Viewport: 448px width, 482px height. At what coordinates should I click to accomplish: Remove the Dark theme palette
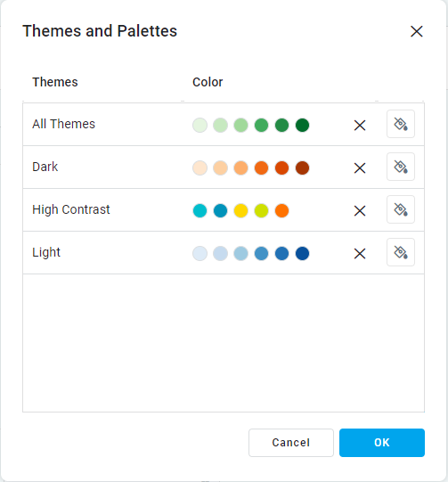[360, 168]
